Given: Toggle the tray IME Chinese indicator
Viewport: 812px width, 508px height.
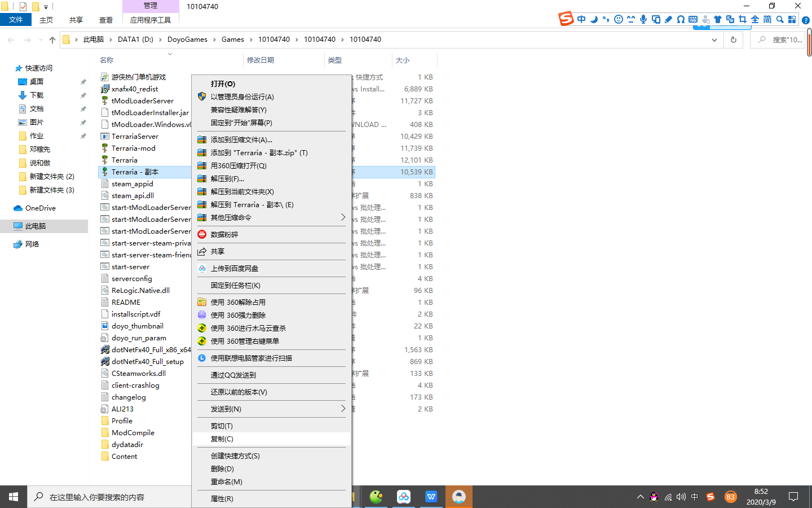Looking at the screenshot, I should pyautogui.click(x=695, y=497).
